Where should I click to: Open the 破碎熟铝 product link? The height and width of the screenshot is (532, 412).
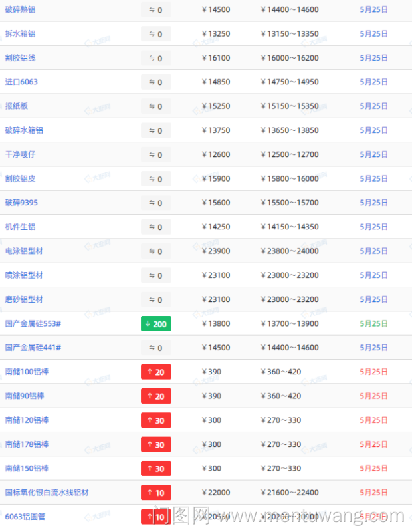coord(20,9)
